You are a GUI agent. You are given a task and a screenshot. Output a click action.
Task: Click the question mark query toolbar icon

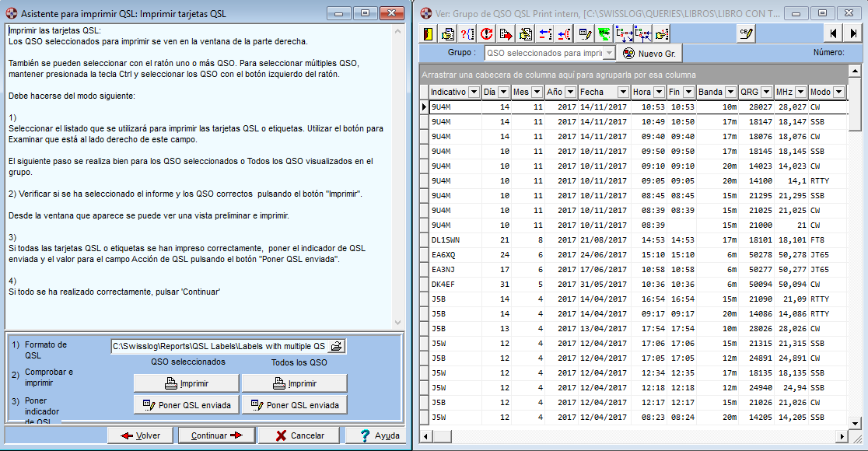coord(467,33)
